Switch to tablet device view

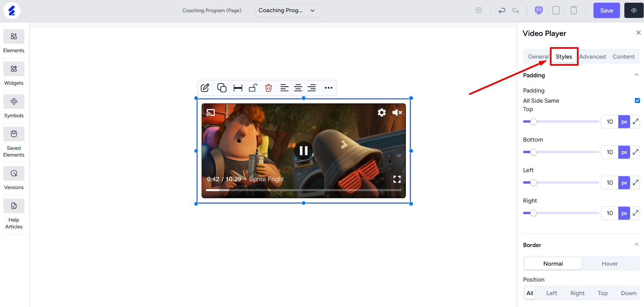(x=556, y=11)
